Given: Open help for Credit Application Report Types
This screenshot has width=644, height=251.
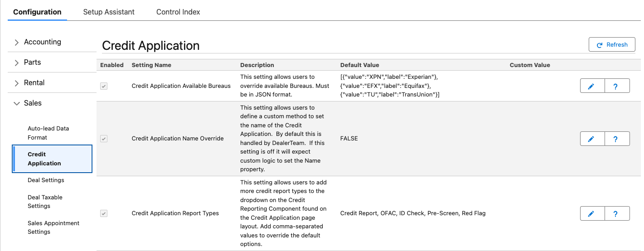Looking at the screenshot, I should tap(617, 213).
